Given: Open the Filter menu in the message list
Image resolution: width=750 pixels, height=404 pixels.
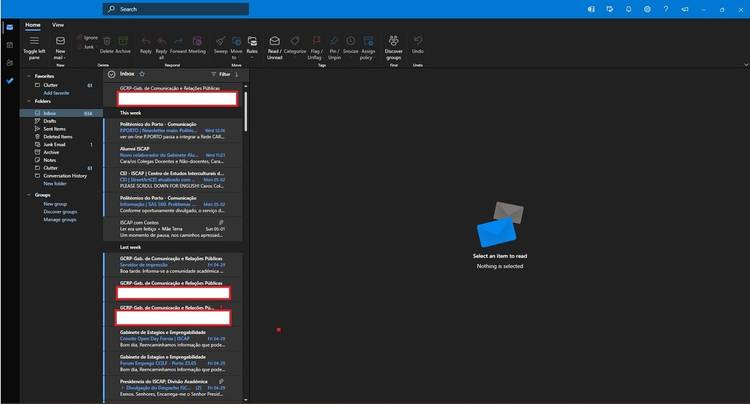Looking at the screenshot, I should (x=221, y=74).
